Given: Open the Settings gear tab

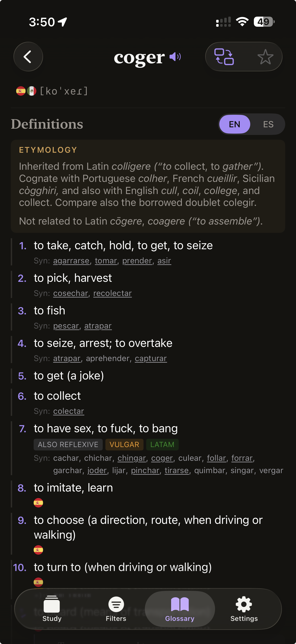Looking at the screenshot, I should pos(244,609).
